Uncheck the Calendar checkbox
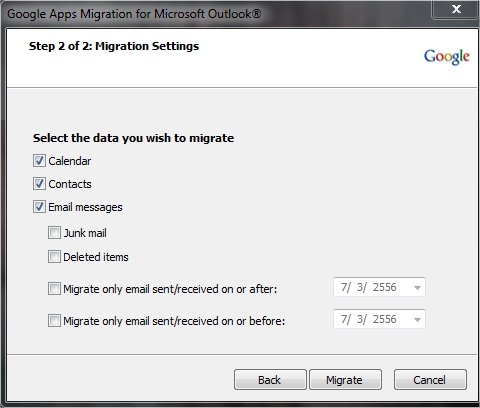This screenshot has height=408, width=480. click(39, 161)
